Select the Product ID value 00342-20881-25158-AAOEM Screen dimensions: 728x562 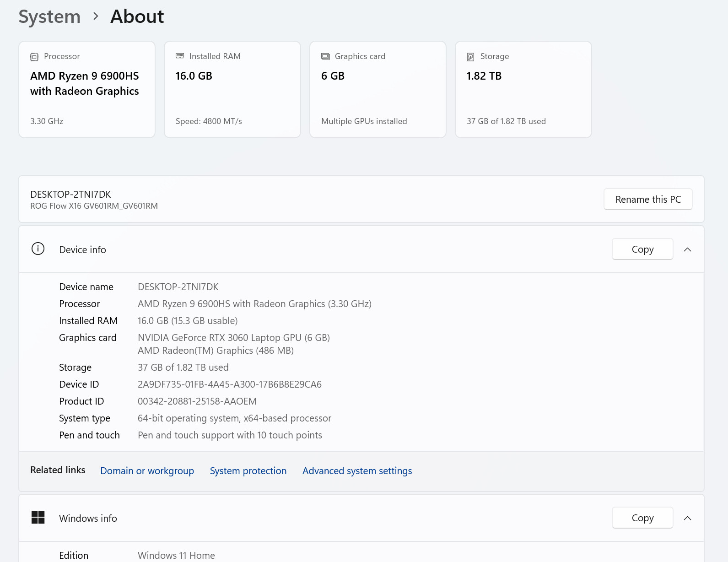pos(197,401)
